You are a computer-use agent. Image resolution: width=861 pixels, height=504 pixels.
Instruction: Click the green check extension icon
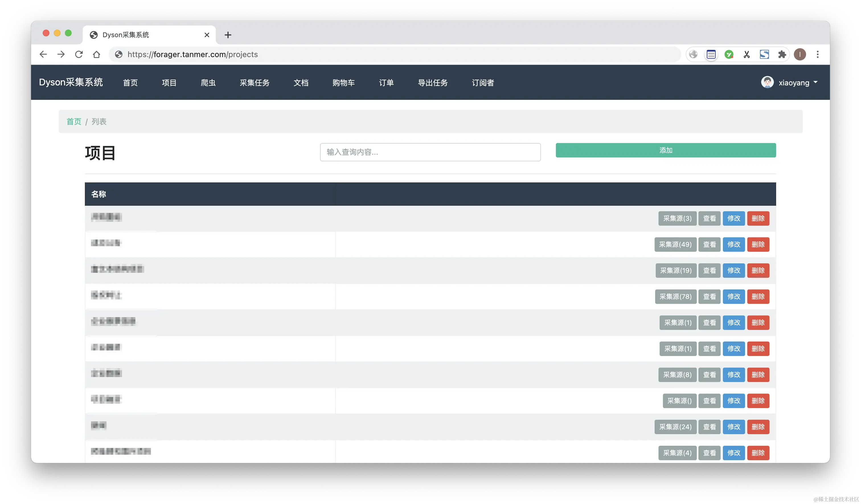729,54
